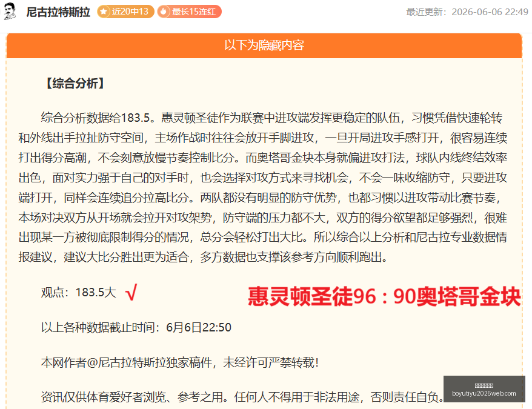The height and width of the screenshot is (409, 532).
Task: Select the 最长15连红 flame badge
Action: pyautogui.click(x=189, y=12)
